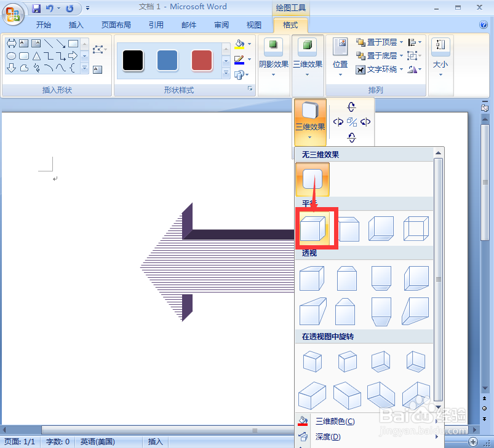Tilt the 3D shape right
This screenshot has height=448, width=494.
click(x=365, y=122)
